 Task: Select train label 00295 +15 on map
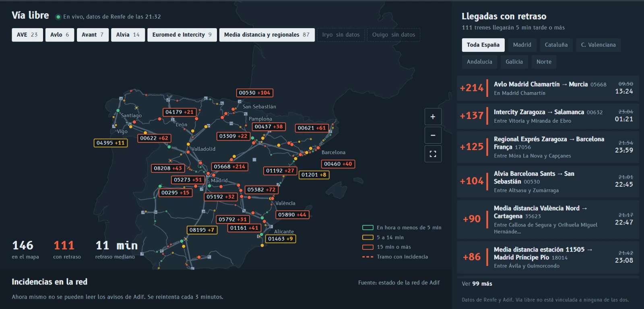[175, 193]
